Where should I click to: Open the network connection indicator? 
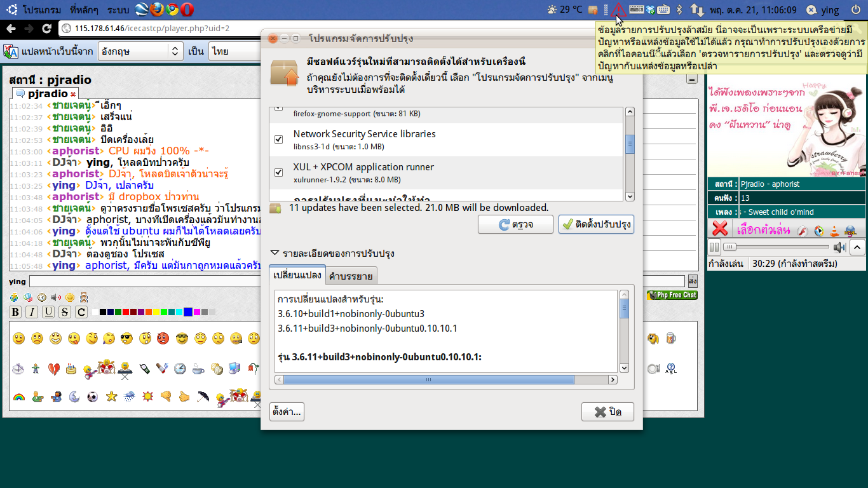(697, 10)
